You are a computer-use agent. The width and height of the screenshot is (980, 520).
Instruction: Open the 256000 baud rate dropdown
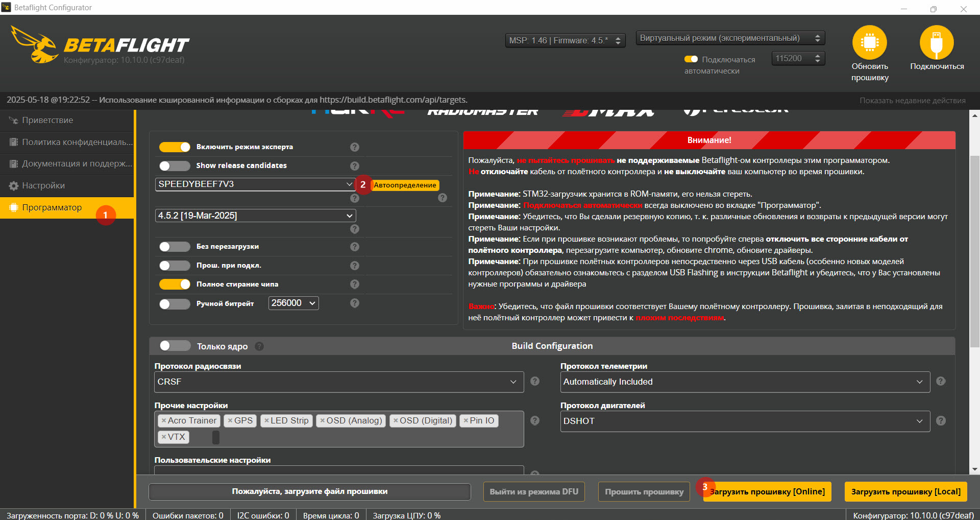[293, 303]
